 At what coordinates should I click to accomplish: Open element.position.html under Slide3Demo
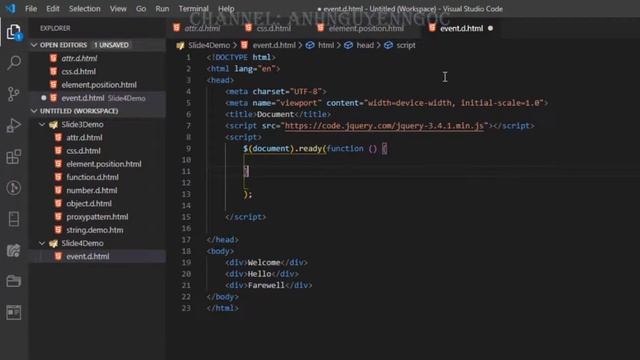tap(104, 164)
